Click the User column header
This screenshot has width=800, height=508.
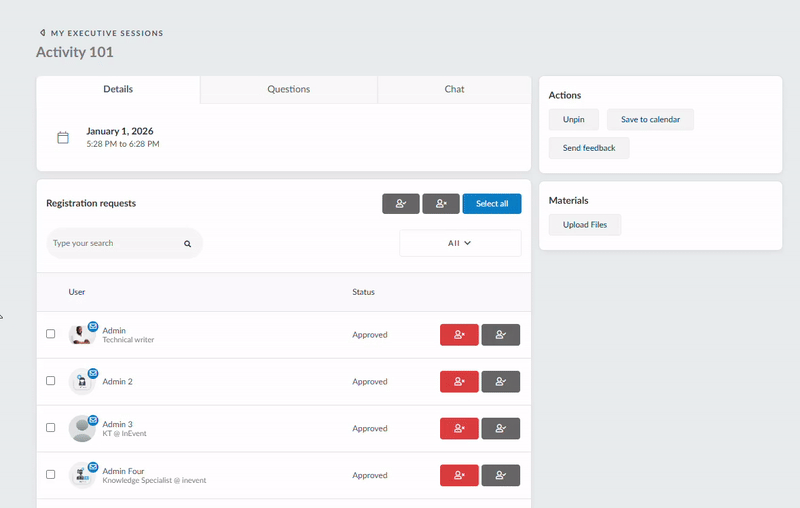click(77, 292)
